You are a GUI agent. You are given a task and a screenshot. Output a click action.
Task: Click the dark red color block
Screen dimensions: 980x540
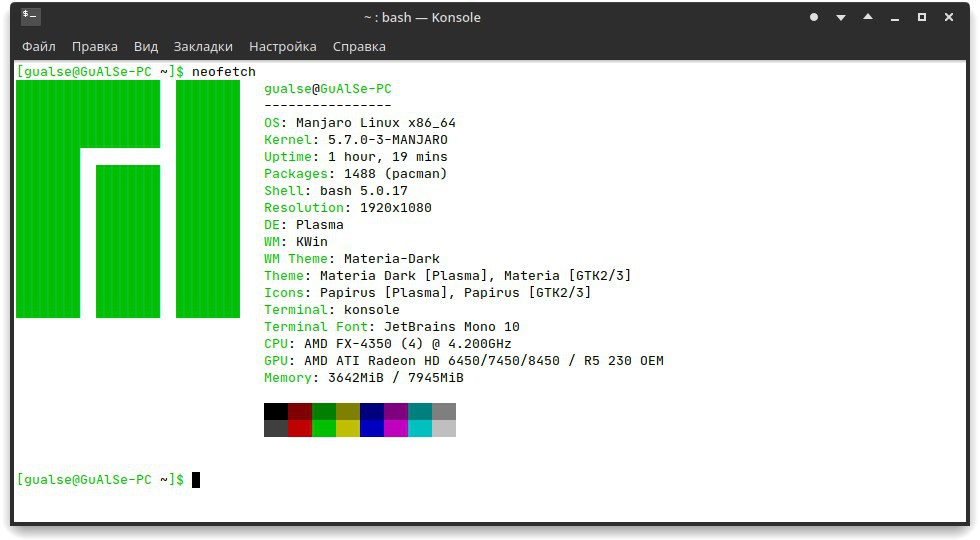300,411
